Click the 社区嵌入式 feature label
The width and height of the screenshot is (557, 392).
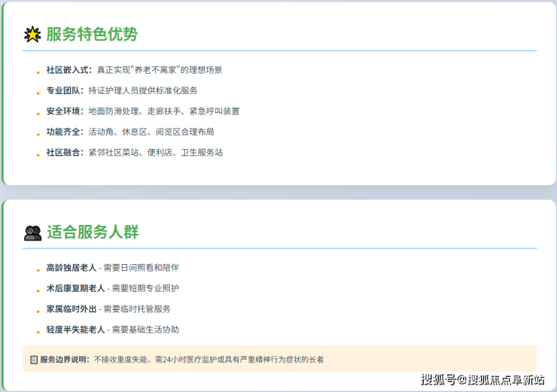[68, 70]
